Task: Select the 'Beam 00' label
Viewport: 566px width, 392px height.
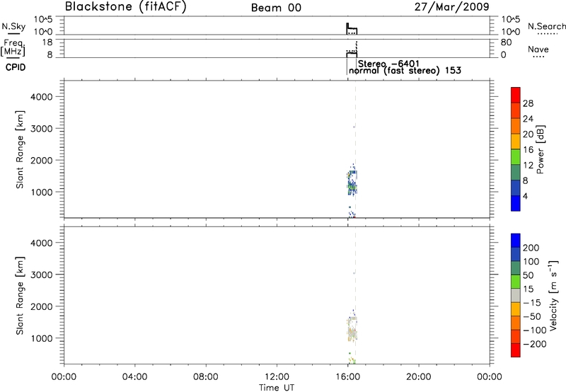Action: [x=276, y=8]
